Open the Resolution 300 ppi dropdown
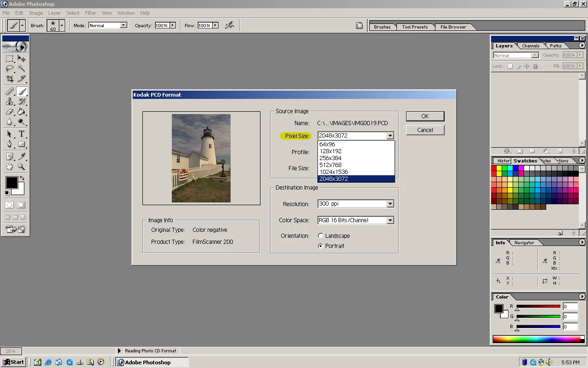The width and height of the screenshot is (588, 368). [x=356, y=204]
